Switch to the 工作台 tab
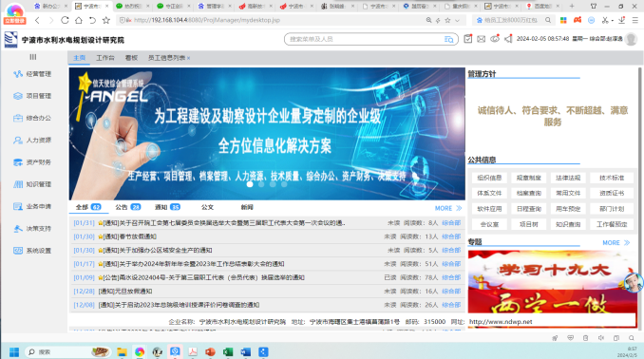Image resolution: width=644 pixels, height=359 pixels. 105,58
